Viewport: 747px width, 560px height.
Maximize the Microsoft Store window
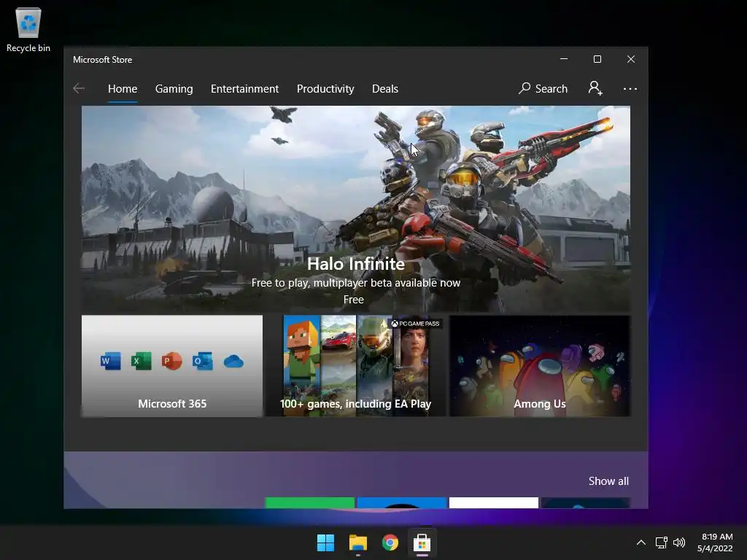pyautogui.click(x=597, y=59)
